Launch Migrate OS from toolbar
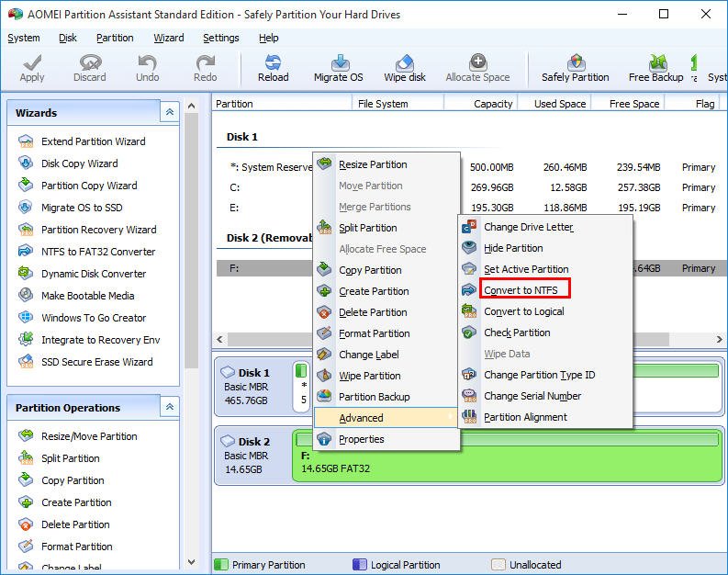This screenshot has height=575, width=728. tap(339, 68)
